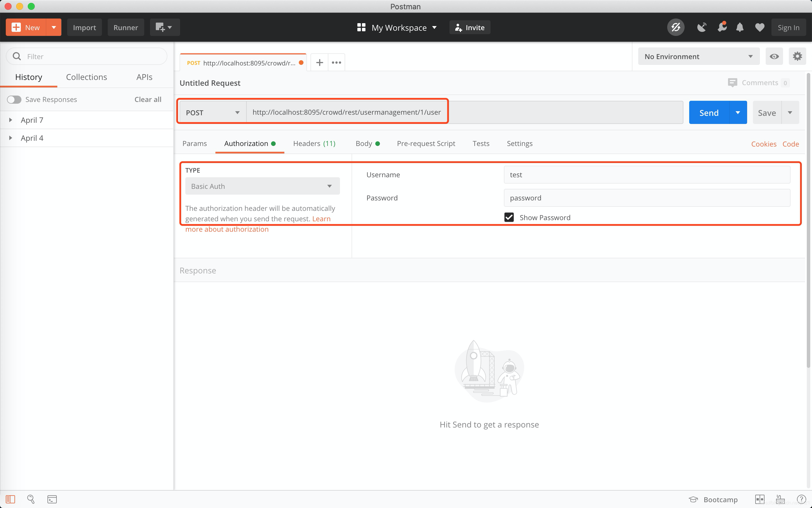The image size is (812, 508).
Task: Open the Body tab
Action: click(x=367, y=143)
